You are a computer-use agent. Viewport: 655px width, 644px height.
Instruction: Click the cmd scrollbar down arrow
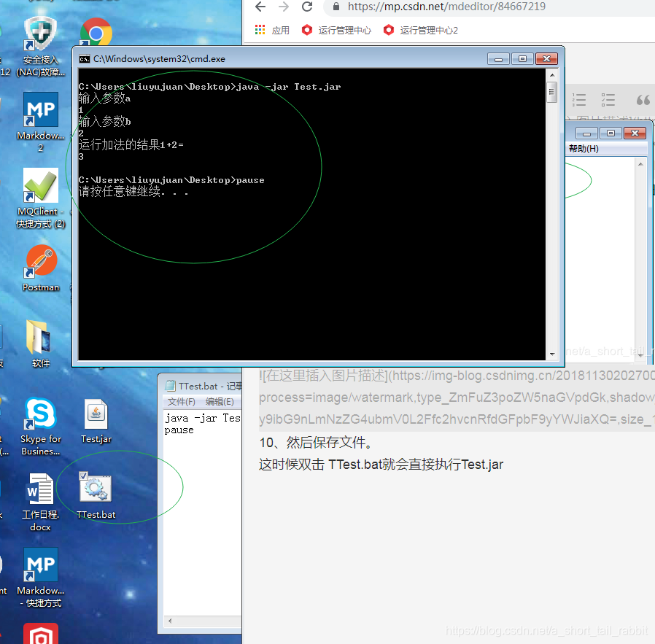[x=552, y=354]
